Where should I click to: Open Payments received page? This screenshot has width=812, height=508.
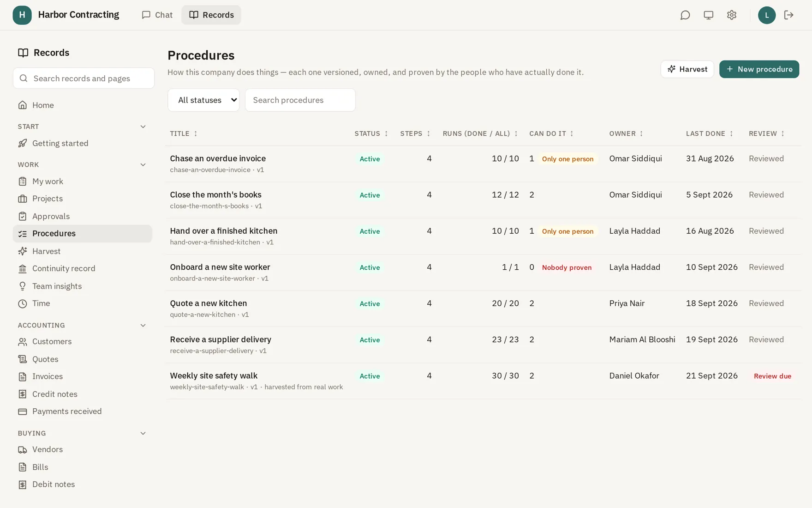tap(83, 411)
